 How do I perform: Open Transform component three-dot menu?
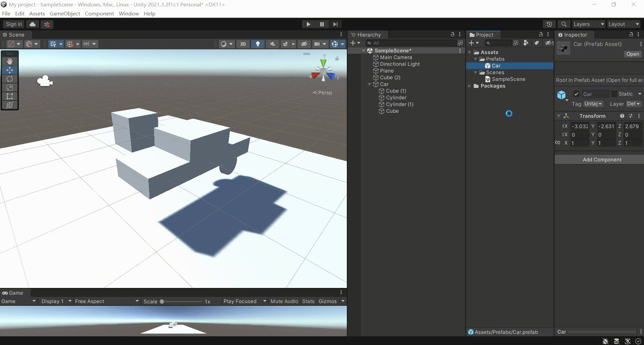[639, 116]
